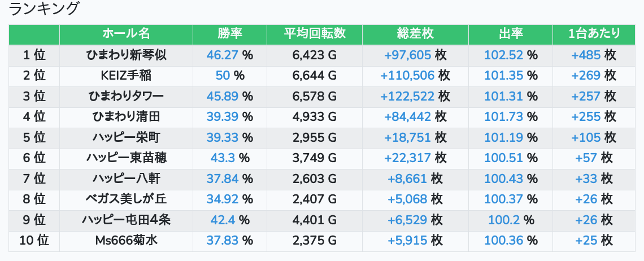Image resolution: width=644 pixels, height=261 pixels.
Task: Select the 102.52 payout rate value
Action: pos(504,55)
